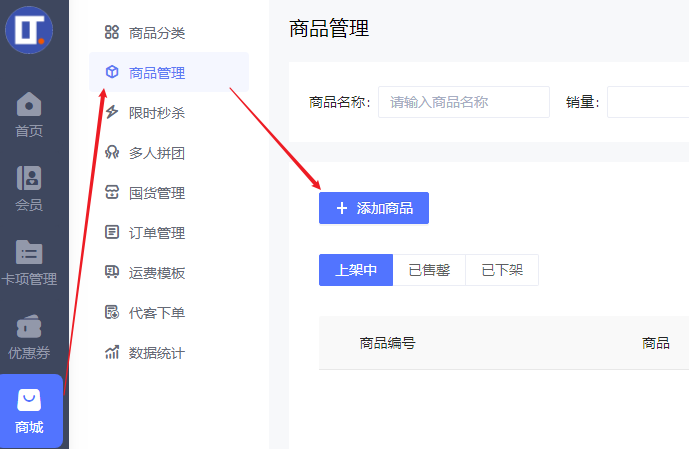689x449 pixels.
Task: Open 代客下单 menu item
Action: coord(169,312)
